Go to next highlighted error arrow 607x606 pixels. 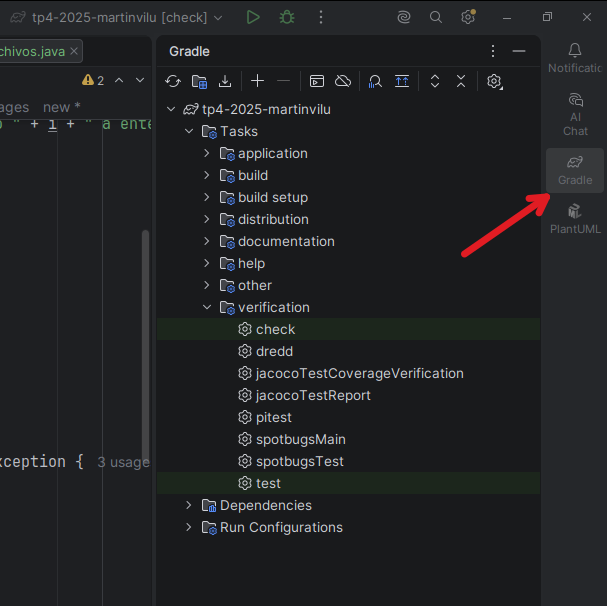click(140, 80)
